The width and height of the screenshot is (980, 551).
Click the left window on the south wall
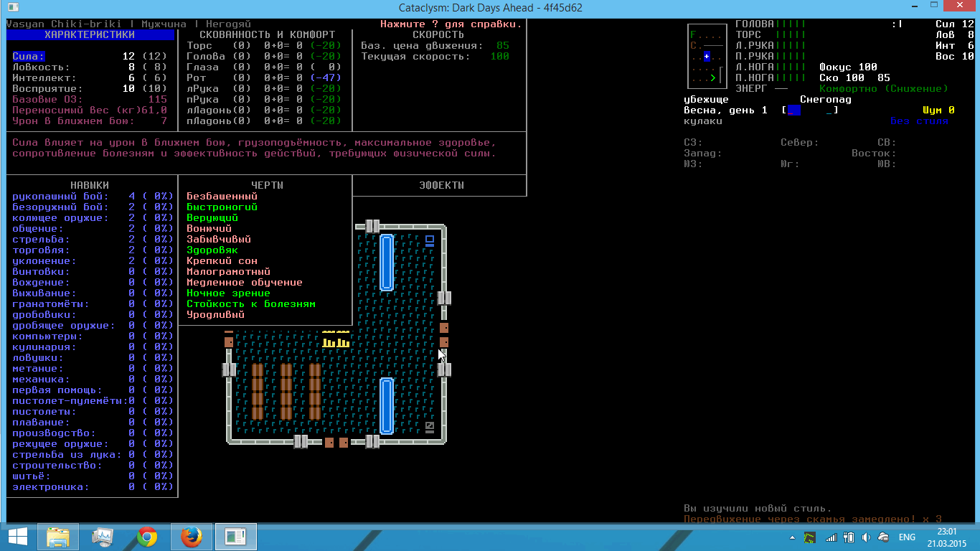301,442
